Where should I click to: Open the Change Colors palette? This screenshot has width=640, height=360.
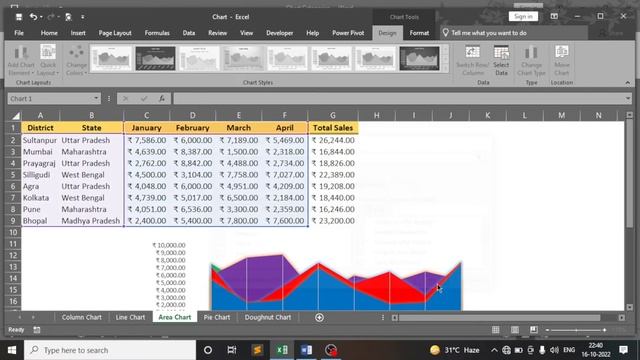tap(76, 60)
